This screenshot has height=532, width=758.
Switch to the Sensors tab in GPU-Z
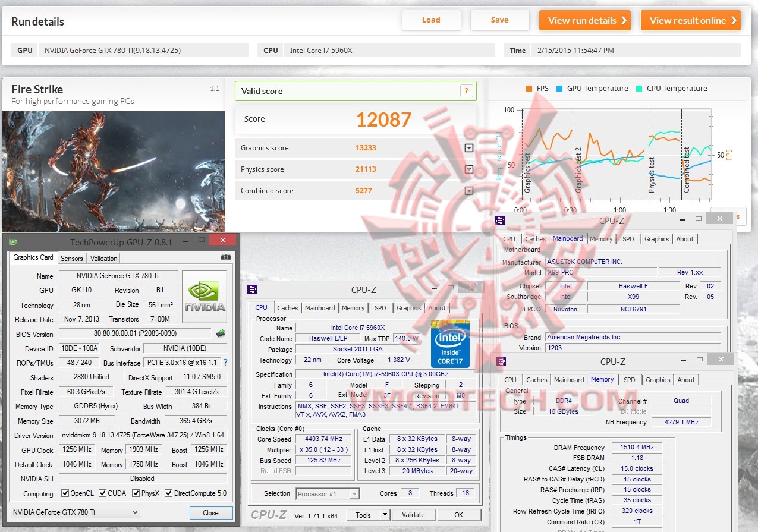tap(71, 258)
